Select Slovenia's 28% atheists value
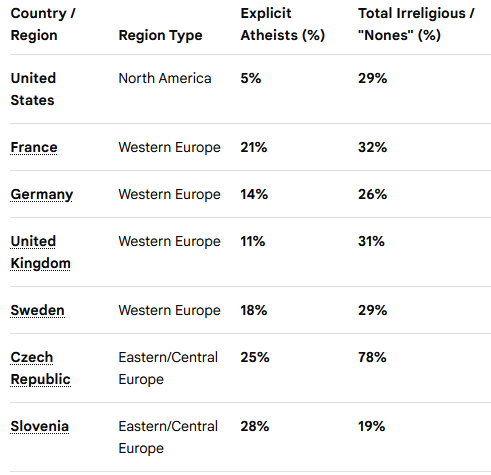Screen dimensions: 491x475 (255, 426)
